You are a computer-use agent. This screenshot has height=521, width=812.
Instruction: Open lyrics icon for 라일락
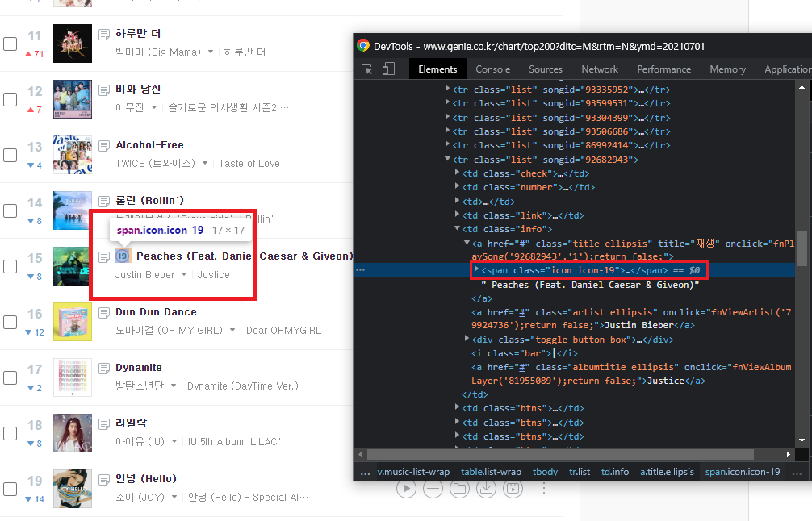click(x=104, y=423)
